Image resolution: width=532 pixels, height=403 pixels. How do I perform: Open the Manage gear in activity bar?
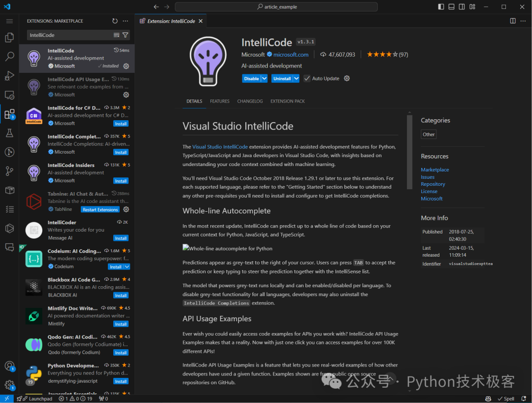tap(9, 385)
